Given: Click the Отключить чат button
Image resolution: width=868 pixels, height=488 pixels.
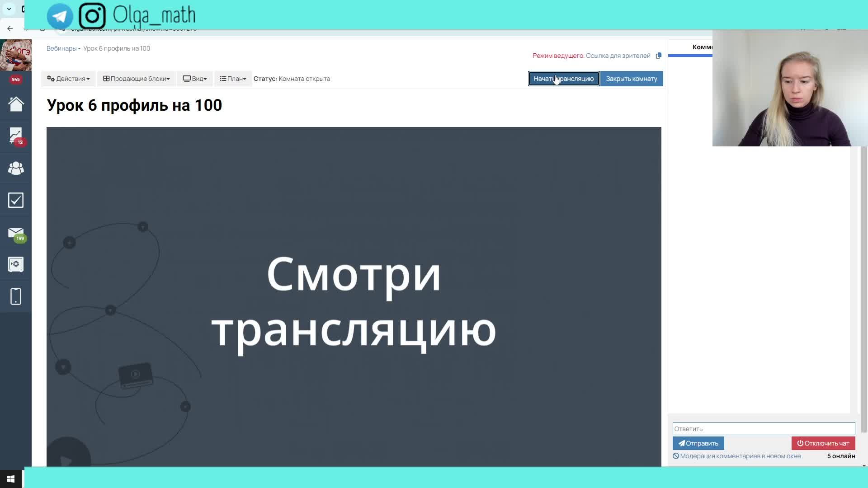Looking at the screenshot, I should [823, 443].
